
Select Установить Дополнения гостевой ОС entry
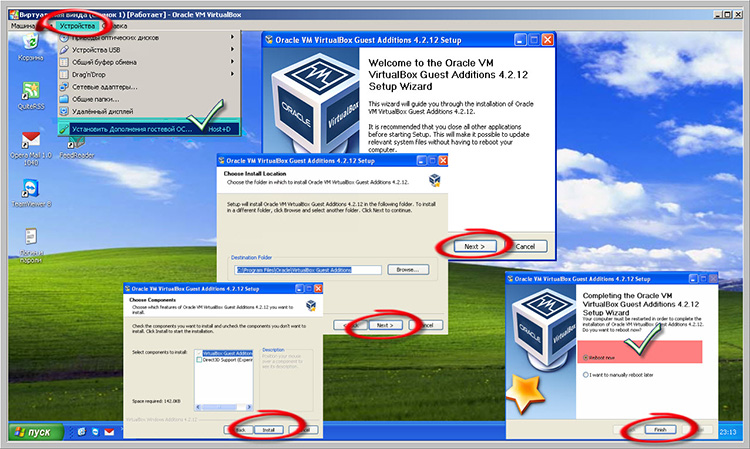(x=148, y=129)
